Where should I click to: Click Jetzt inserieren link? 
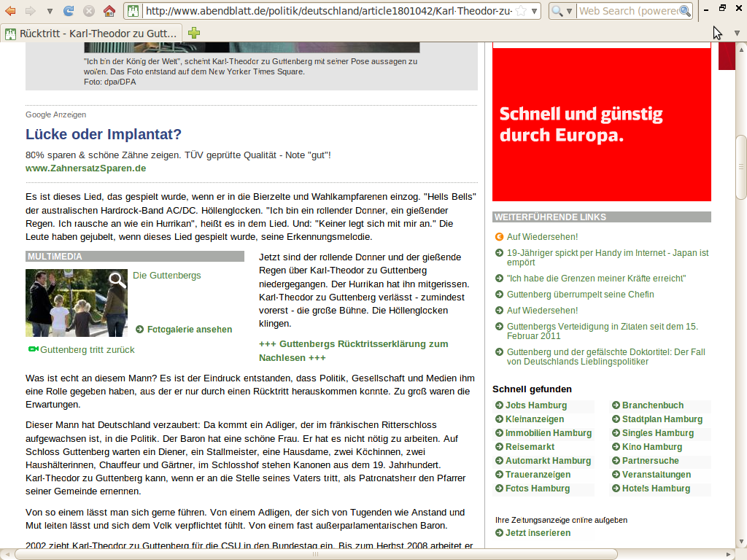point(538,533)
